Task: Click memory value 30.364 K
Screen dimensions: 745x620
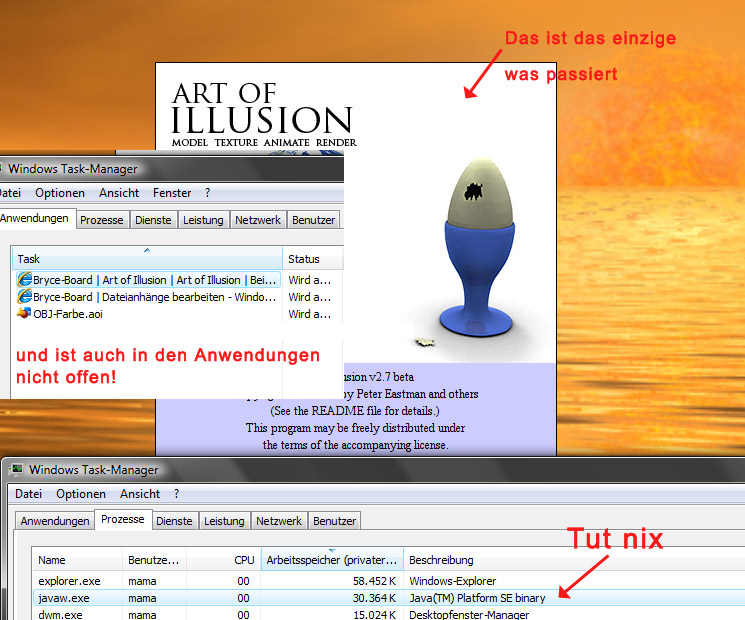Action: click(x=374, y=598)
